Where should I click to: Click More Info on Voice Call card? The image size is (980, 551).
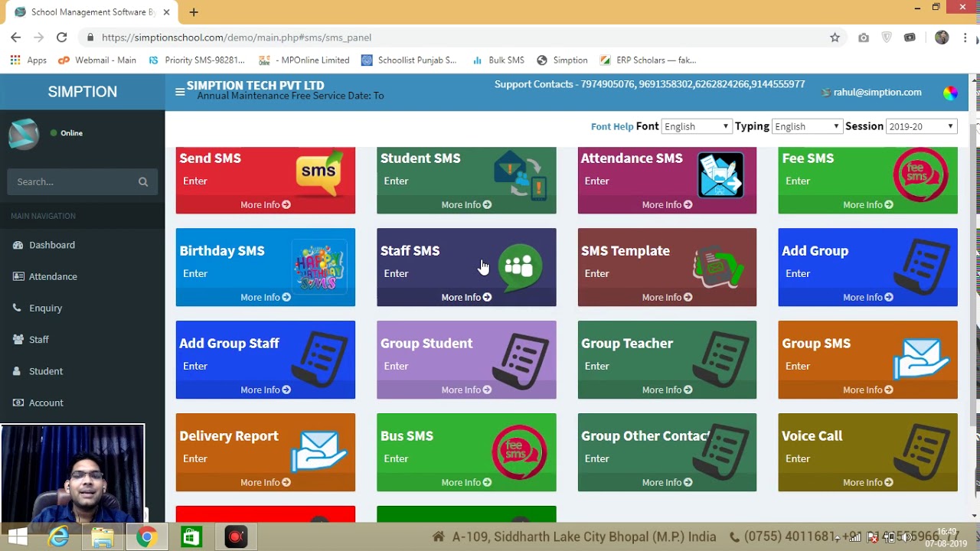click(x=868, y=483)
